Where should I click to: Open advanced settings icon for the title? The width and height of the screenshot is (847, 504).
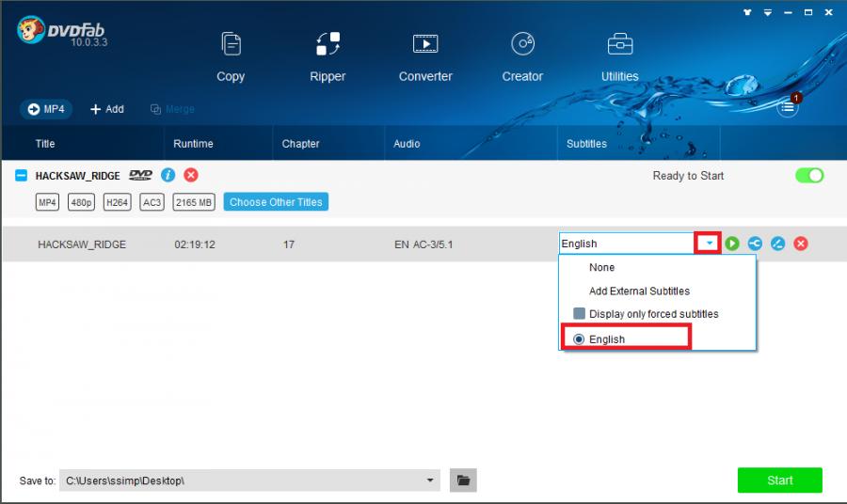(x=755, y=244)
